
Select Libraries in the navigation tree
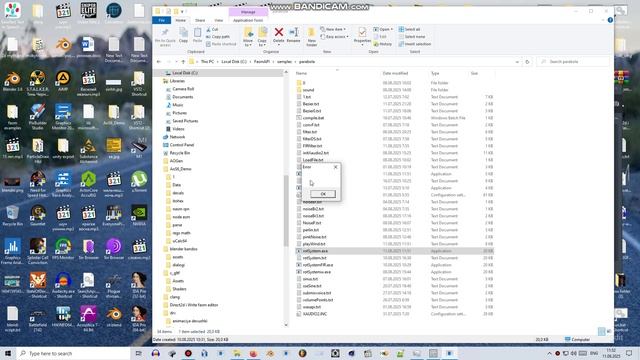click(x=177, y=81)
